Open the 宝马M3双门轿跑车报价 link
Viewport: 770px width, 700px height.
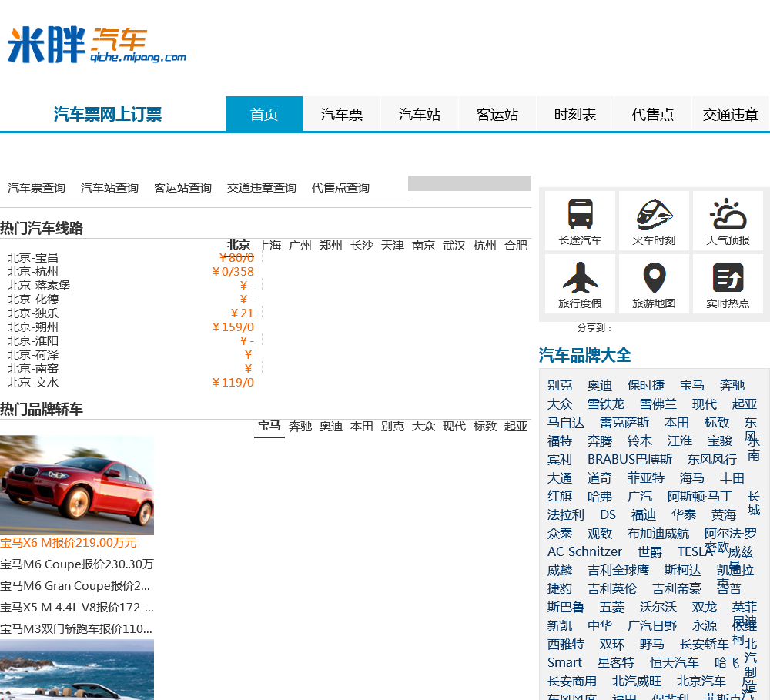point(76,629)
